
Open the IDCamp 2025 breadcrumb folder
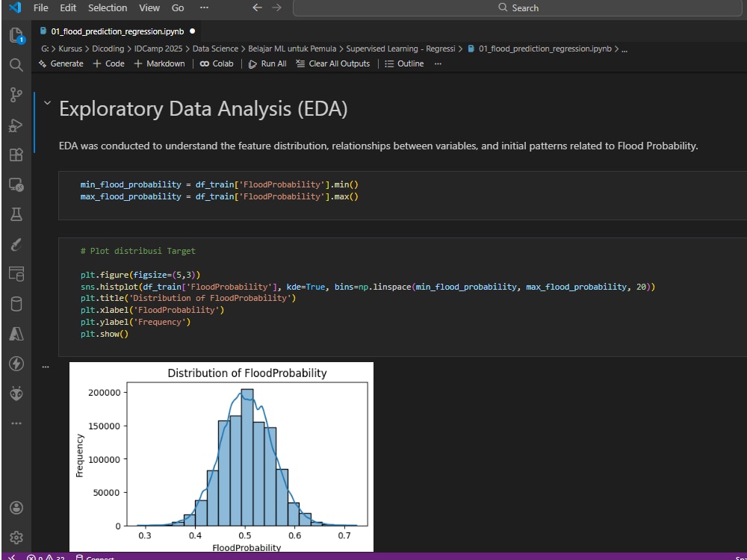pos(158,49)
